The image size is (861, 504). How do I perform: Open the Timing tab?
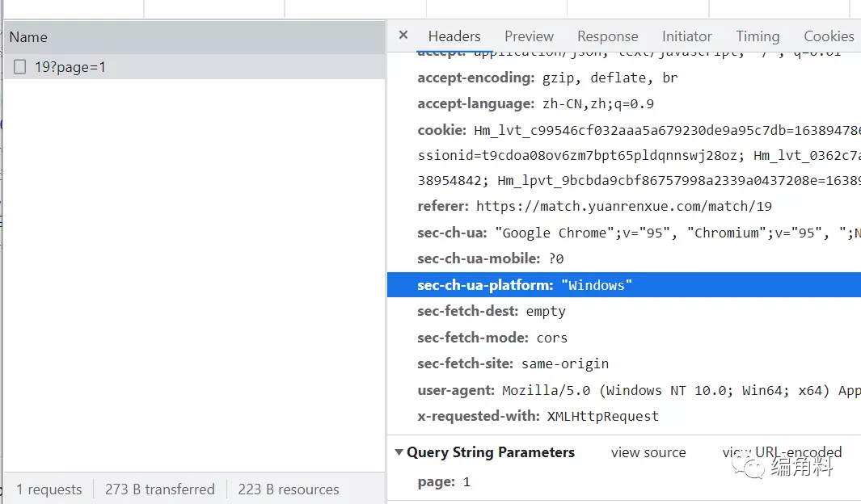point(757,36)
